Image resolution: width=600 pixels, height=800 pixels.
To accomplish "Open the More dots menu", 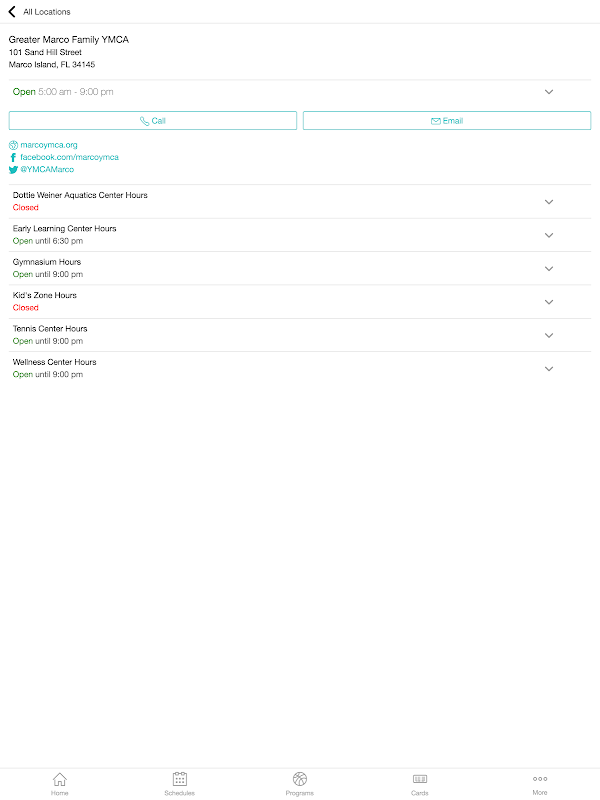I will tap(540, 779).
